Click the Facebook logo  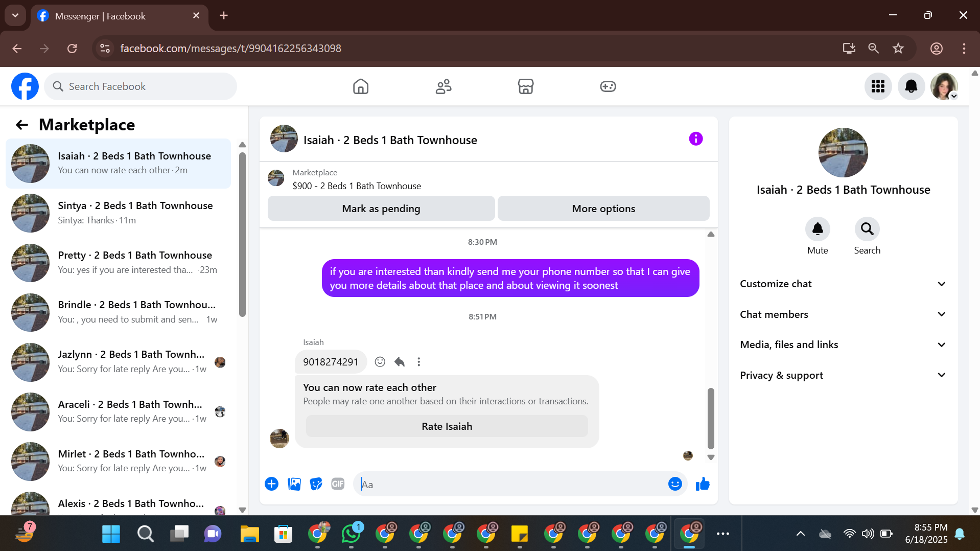pos(25,86)
